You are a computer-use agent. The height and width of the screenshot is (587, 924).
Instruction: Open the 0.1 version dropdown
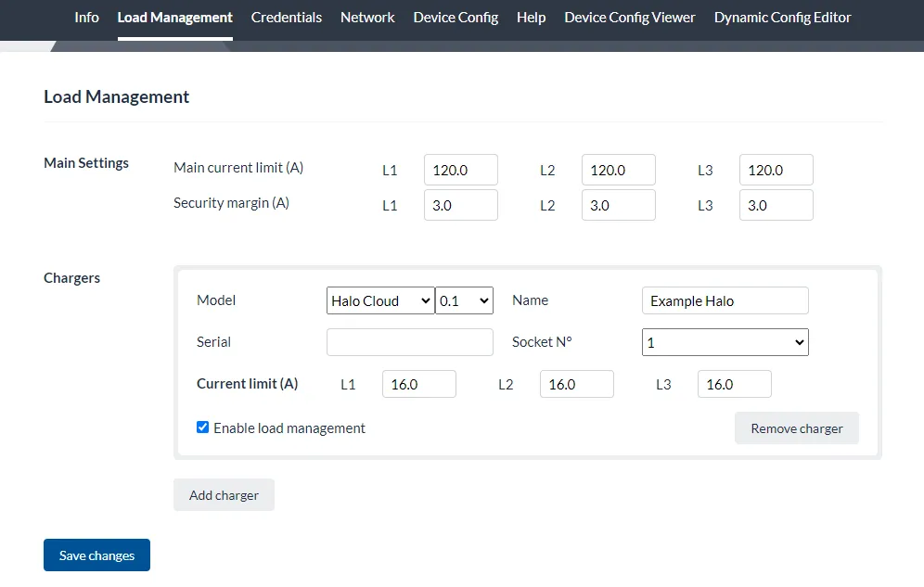pyautogui.click(x=465, y=300)
